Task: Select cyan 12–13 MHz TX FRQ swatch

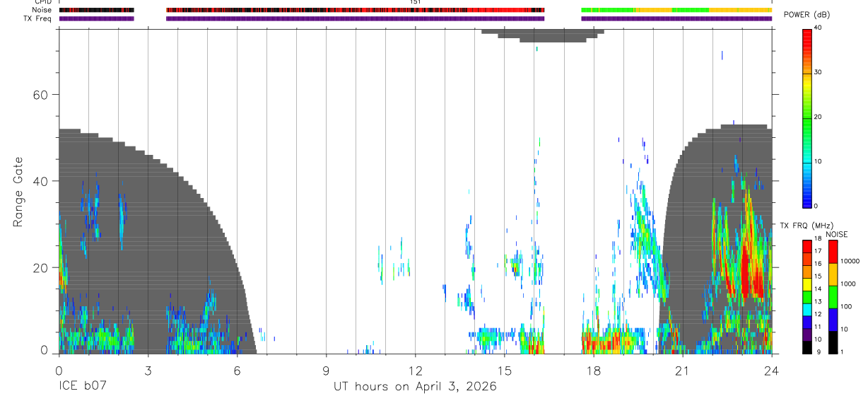Action: (x=807, y=310)
